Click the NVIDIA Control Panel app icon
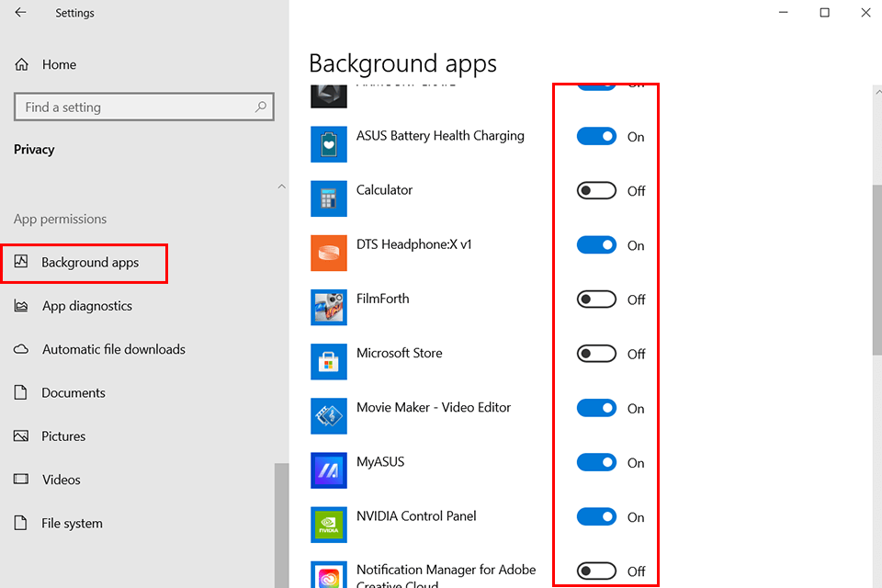The image size is (882, 588). 329,525
